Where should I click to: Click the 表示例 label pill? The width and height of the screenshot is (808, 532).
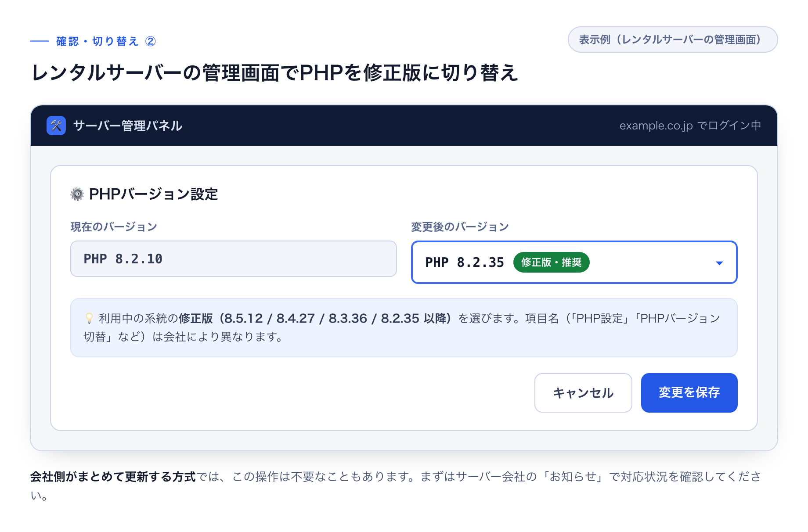pos(672,40)
